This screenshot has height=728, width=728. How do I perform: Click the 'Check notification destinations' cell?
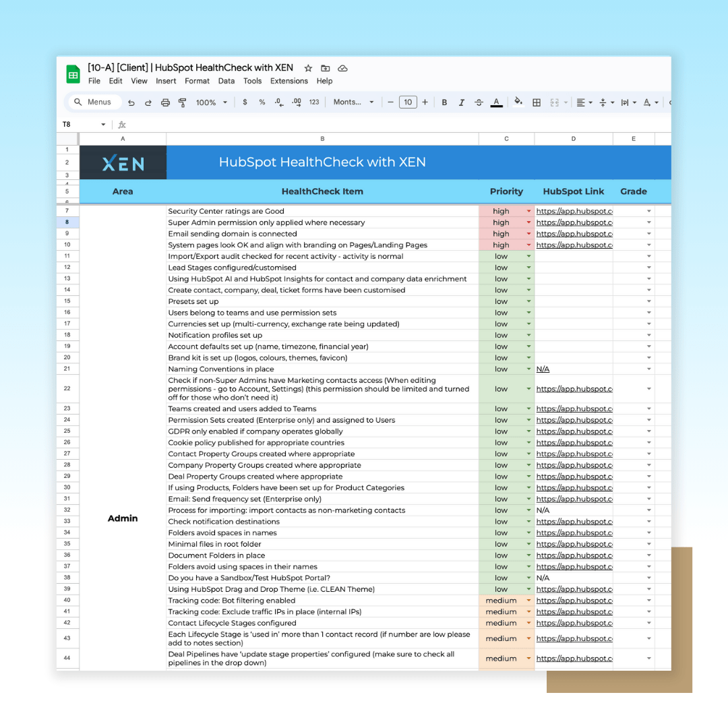point(322,522)
